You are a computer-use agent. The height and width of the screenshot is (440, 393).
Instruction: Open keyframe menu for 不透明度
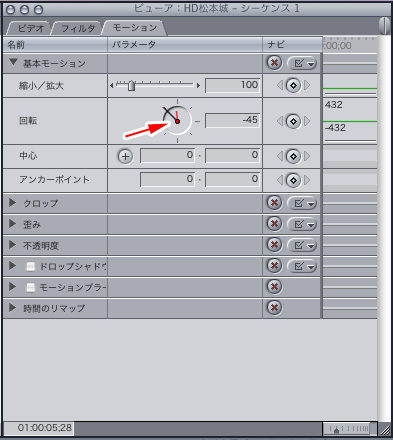(302, 245)
